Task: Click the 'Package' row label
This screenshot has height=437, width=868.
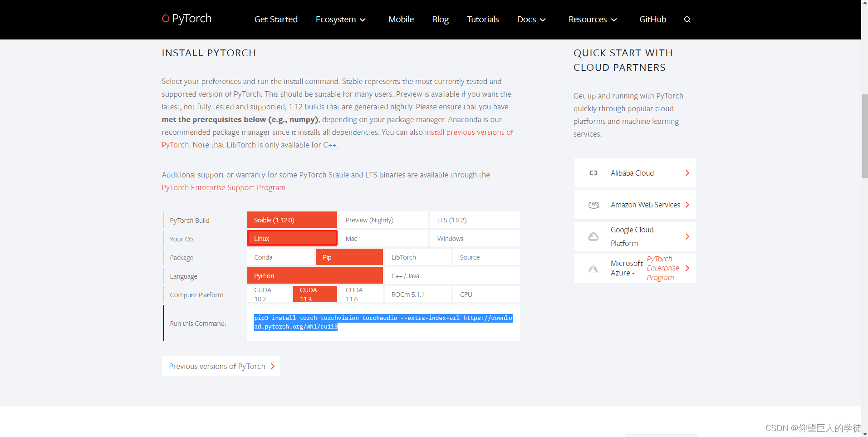Action: 181,258
